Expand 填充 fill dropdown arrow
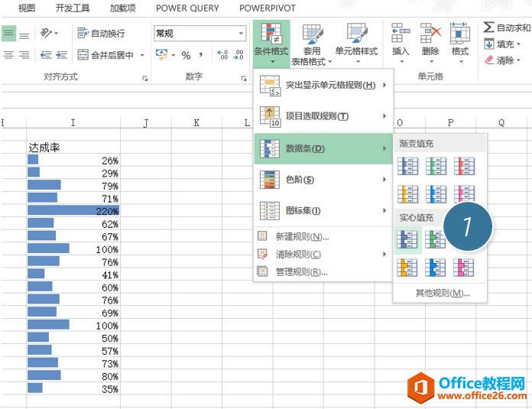This screenshot has height=409, width=532. (x=518, y=44)
